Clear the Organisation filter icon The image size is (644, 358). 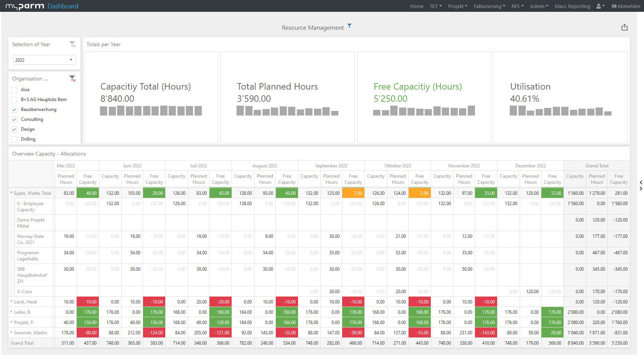pos(72,79)
